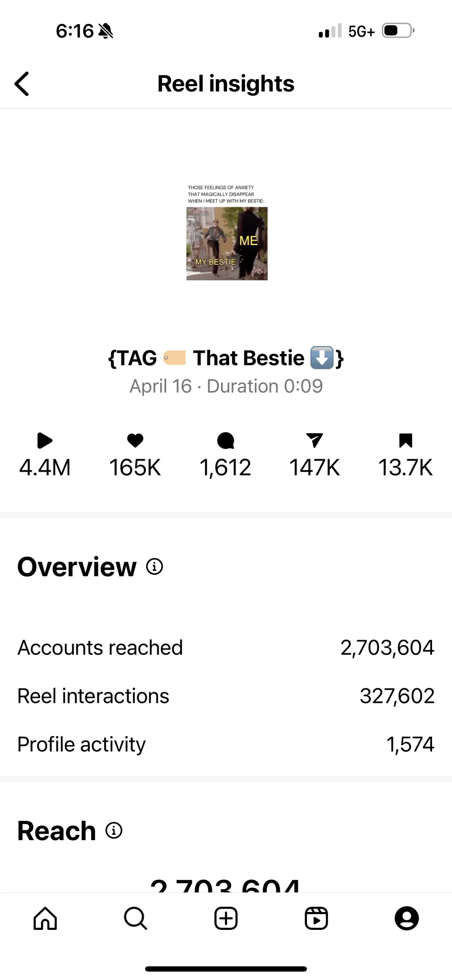Image resolution: width=452 pixels, height=980 pixels.
Task: Tap the plays count icon
Action: coord(45,441)
